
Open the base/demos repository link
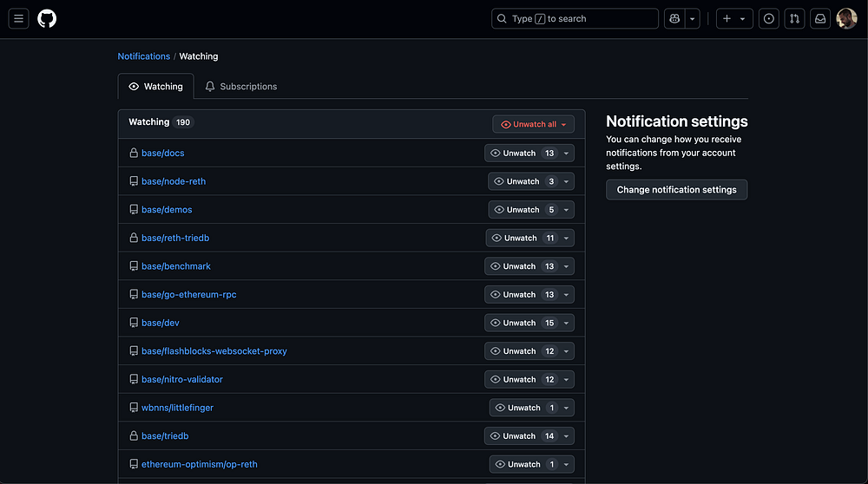pyautogui.click(x=167, y=209)
